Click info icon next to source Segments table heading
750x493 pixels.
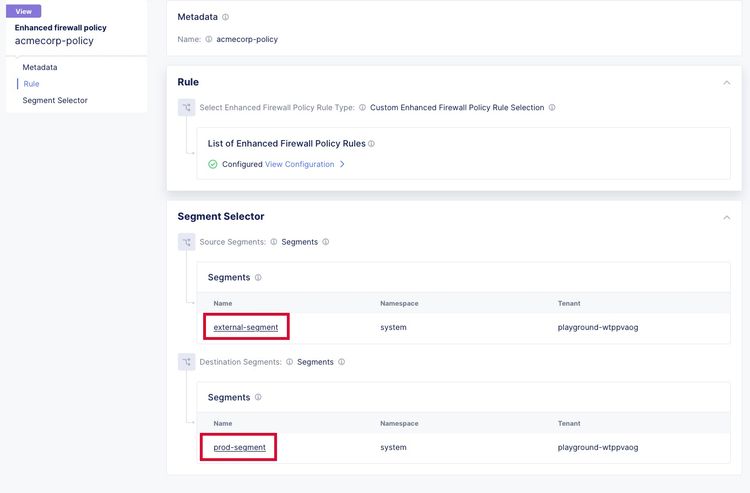(258, 277)
